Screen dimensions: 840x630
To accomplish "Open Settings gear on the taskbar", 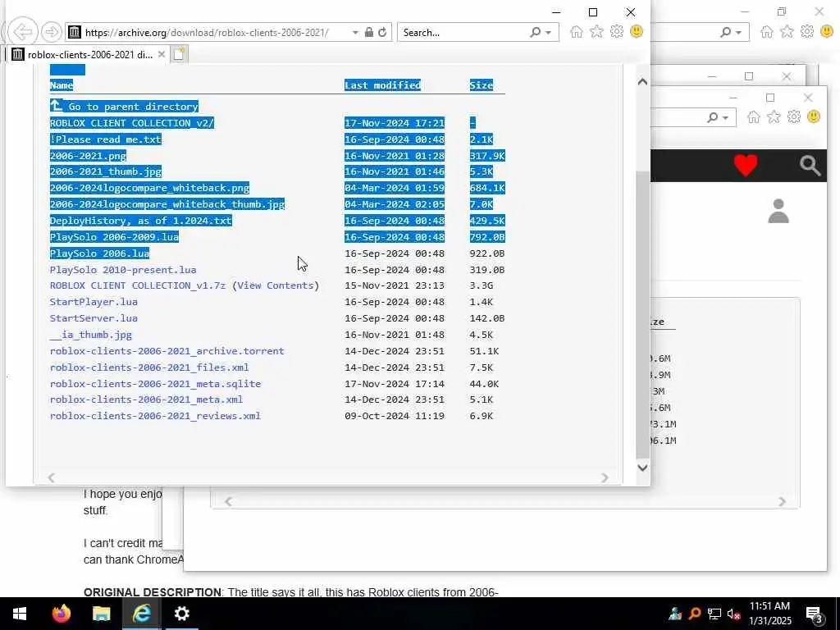I will pos(181,614).
